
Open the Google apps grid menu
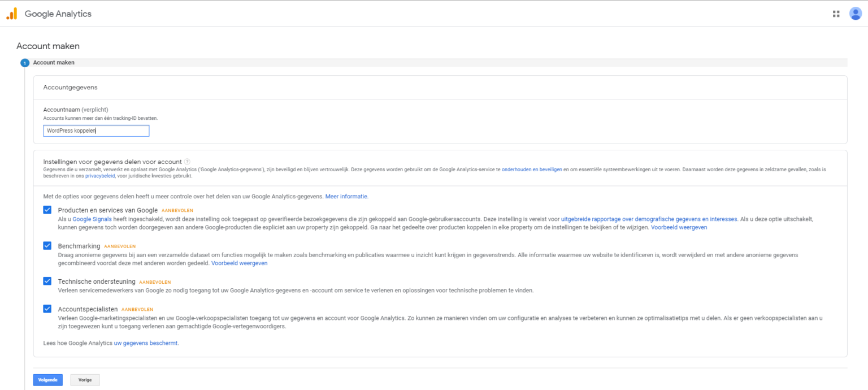pyautogui.click(x=836, y=13)
